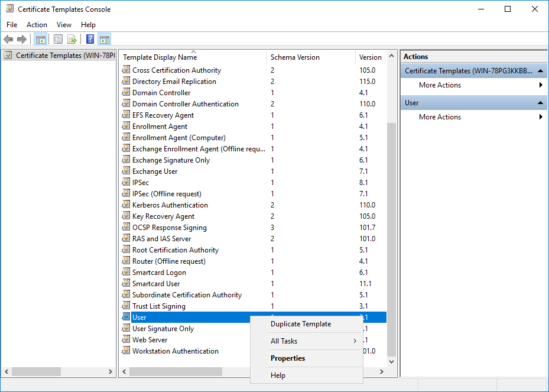Click left arrow of tree pane scrollbar
Image resolution: width=549 pixels, height=392 pixels.
click(7, 371)
